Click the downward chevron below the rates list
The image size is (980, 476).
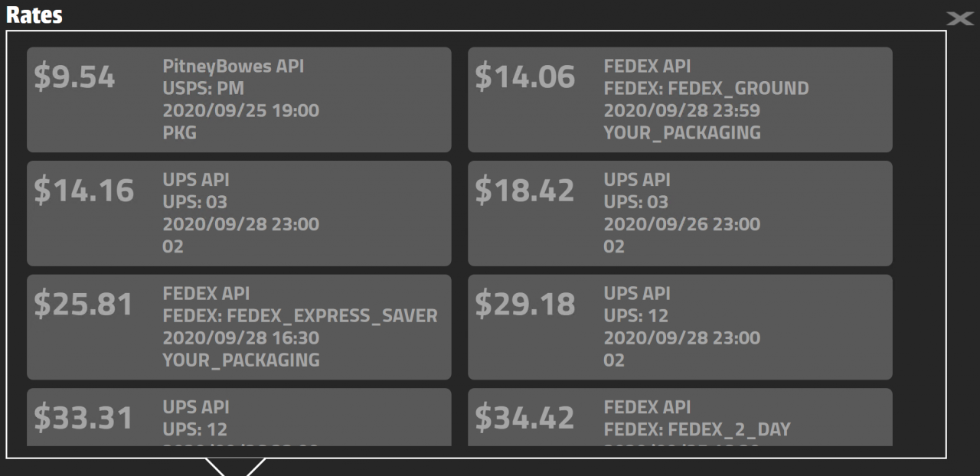click(236, 467)
